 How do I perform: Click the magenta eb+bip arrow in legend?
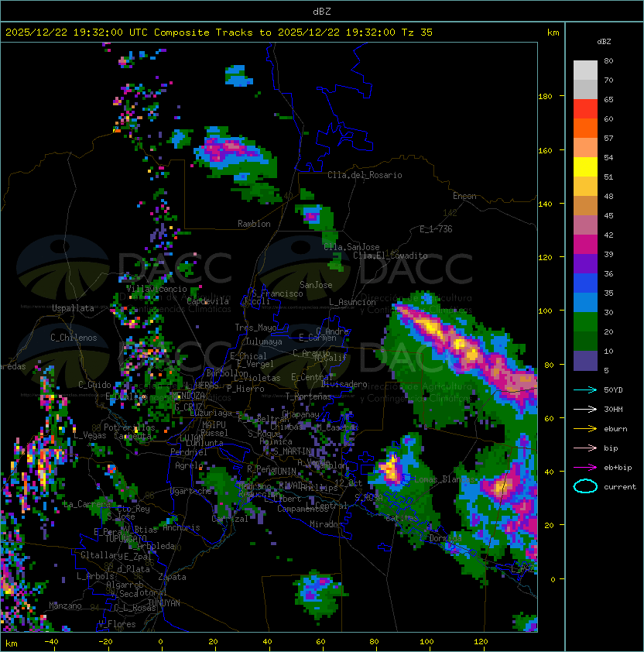[x=585, y=468]
